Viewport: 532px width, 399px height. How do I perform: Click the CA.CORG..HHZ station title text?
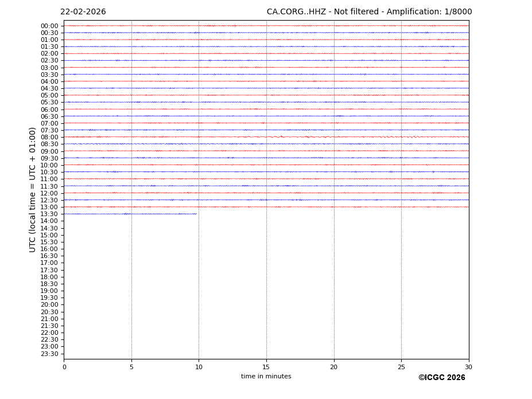[x=369, y=12]
